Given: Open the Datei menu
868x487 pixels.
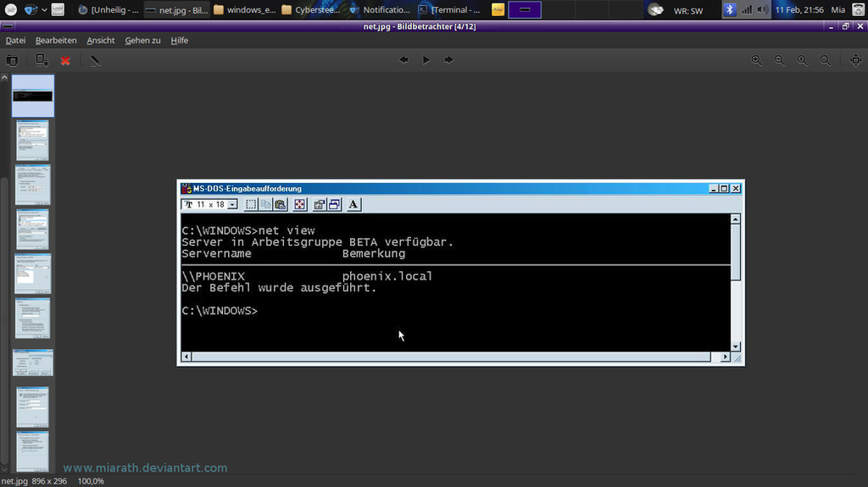Looking at the screenshot, I should point(15,41).
